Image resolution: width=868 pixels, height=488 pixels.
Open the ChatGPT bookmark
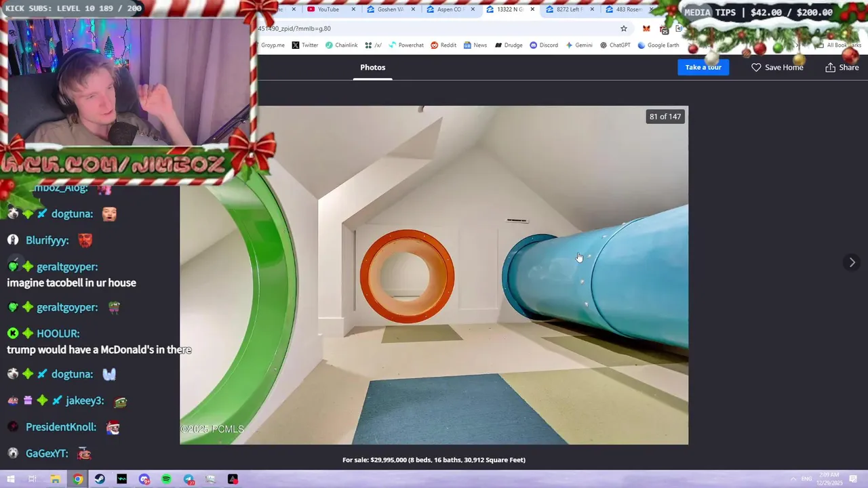point(615,45)
